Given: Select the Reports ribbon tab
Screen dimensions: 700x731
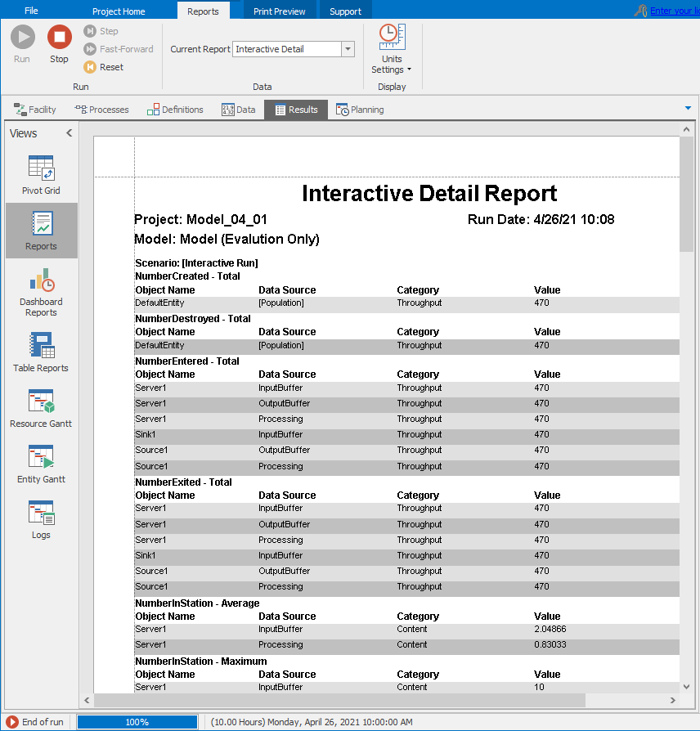Looking at the screenshot, I should 203,11.
